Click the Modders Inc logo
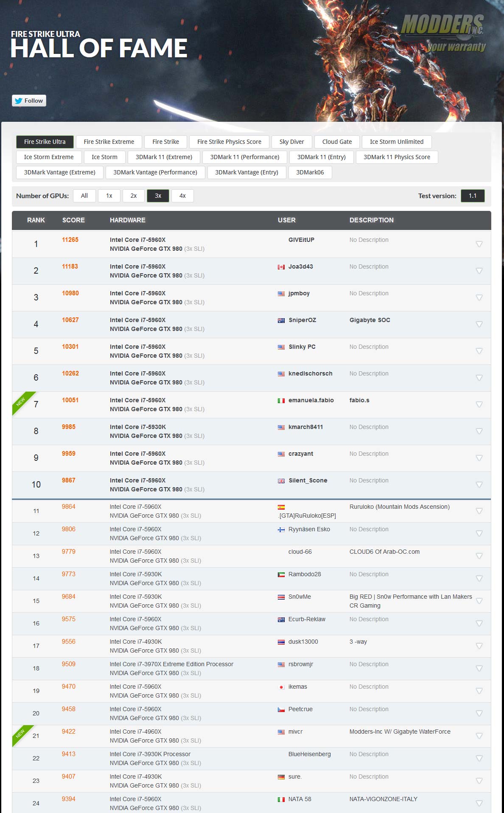 pos(443,33)
